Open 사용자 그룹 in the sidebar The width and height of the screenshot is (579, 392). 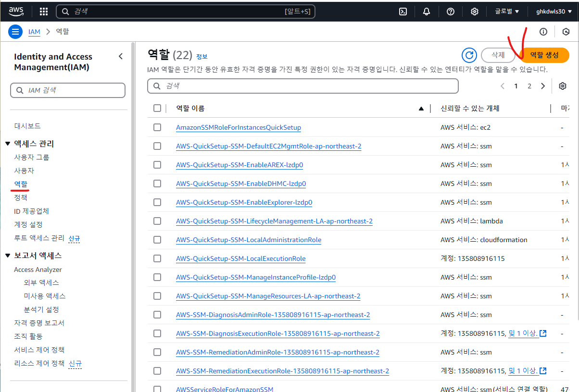[32, 157]
